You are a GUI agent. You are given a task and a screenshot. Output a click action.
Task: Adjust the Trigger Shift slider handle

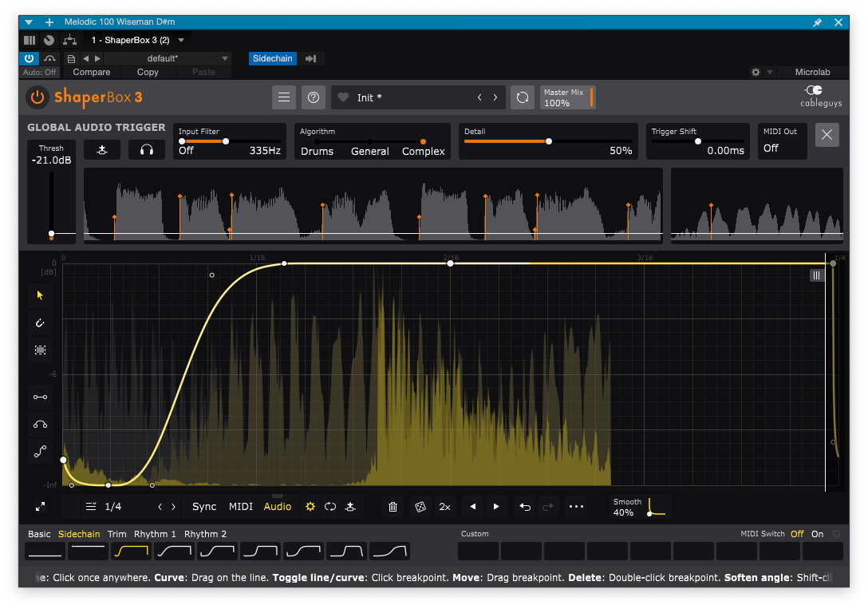tap(698, 141)
